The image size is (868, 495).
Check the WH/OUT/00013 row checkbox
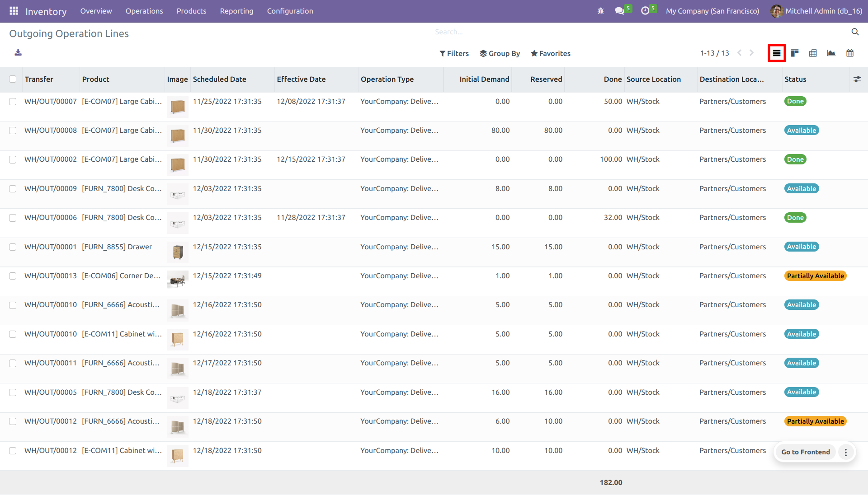[13, 276]
